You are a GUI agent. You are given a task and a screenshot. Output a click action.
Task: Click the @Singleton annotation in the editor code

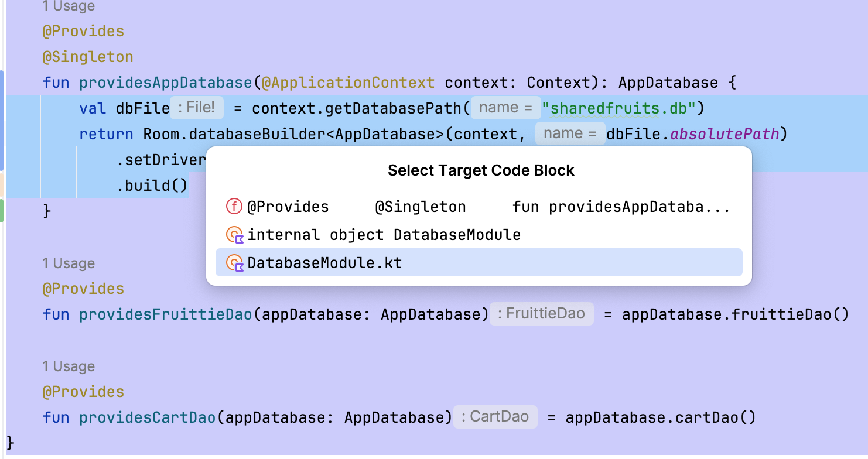pyautogui.click(x=88, y=57)
